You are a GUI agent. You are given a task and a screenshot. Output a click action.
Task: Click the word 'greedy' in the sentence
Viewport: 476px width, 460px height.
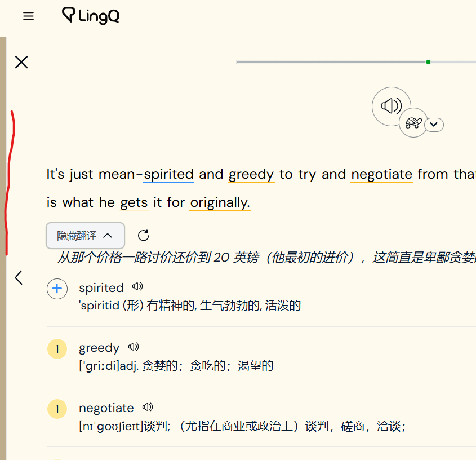(x=251, y=174)
